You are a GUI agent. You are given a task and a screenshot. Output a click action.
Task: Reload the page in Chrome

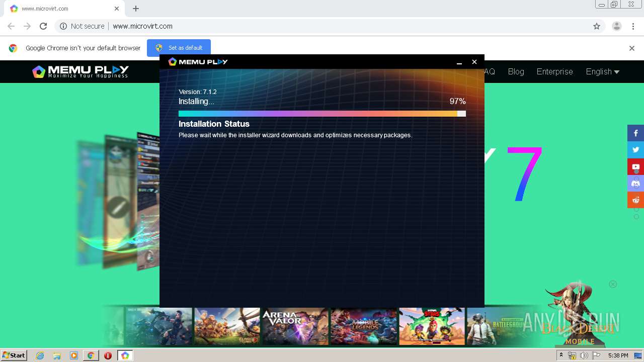43,26
